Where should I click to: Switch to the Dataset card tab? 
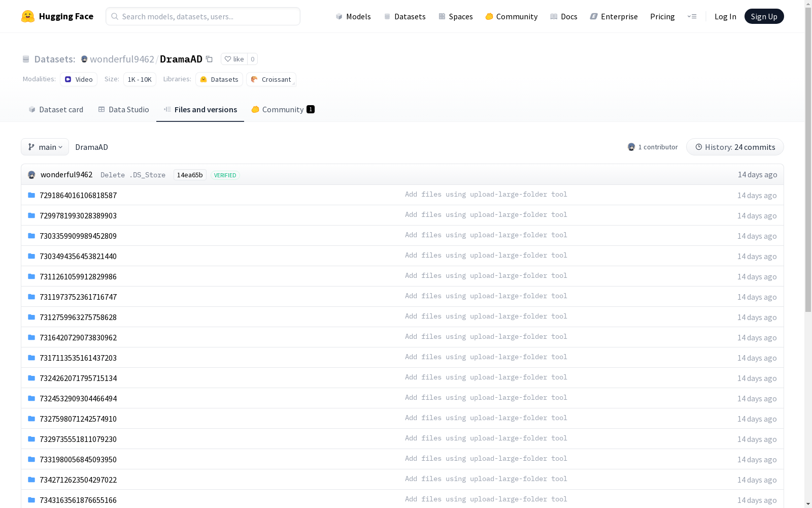click(x=56, y=110)
